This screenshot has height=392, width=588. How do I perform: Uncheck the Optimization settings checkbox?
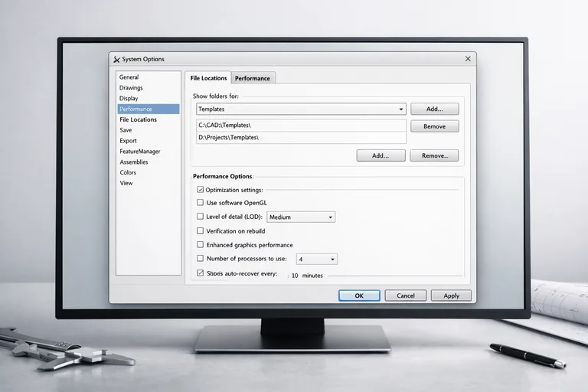tap(201, 189)
